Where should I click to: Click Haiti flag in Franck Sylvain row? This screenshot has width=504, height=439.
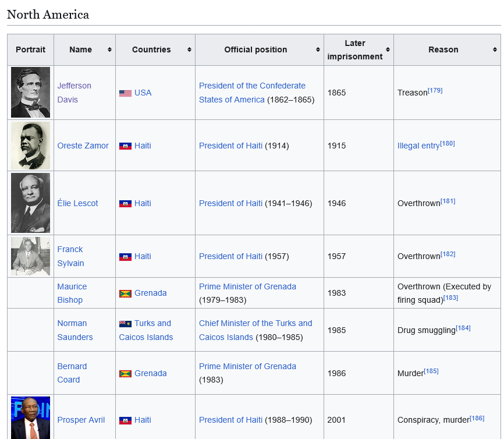tap(125, 257)
